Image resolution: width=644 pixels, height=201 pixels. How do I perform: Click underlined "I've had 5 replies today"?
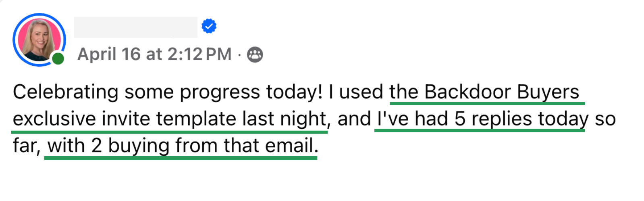(x=480, y=119)
